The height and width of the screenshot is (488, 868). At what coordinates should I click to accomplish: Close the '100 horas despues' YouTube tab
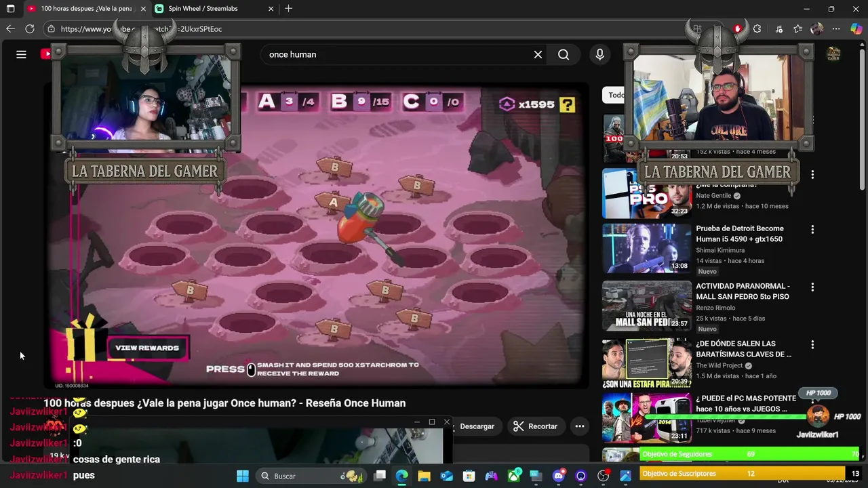[x=143, y=9]
